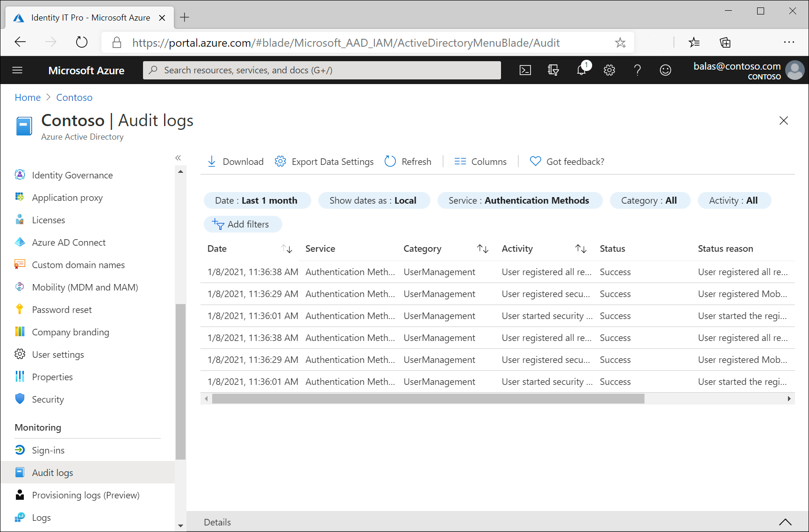The image size is (809, 532).
Task: Change the Show dates as : Local filter
Action: click(374, 200)
